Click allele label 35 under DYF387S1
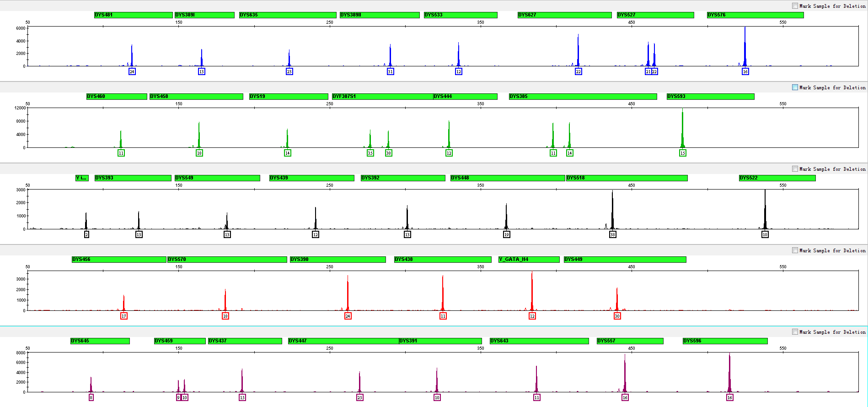This screenshot has height=407, width=868. click(x=370, y=153)
